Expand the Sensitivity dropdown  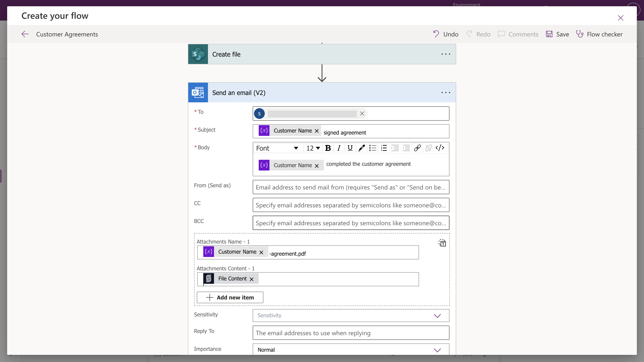point(350,316)
